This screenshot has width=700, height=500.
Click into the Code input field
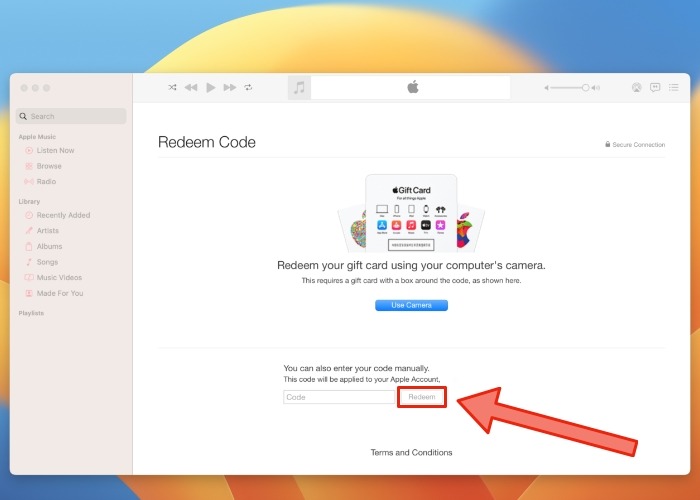click(x=339, y=397)
